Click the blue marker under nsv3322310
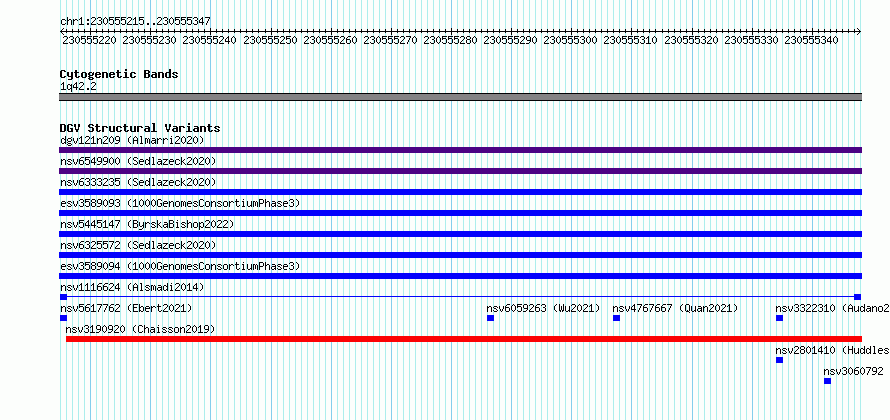890x420 pixels. pos(779,318)
